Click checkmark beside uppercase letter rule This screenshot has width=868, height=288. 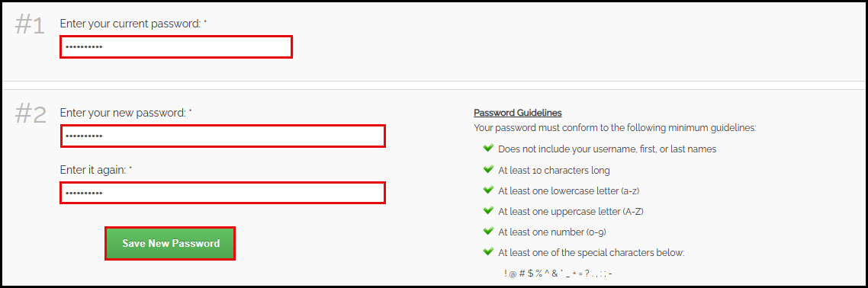coord(487,210)
